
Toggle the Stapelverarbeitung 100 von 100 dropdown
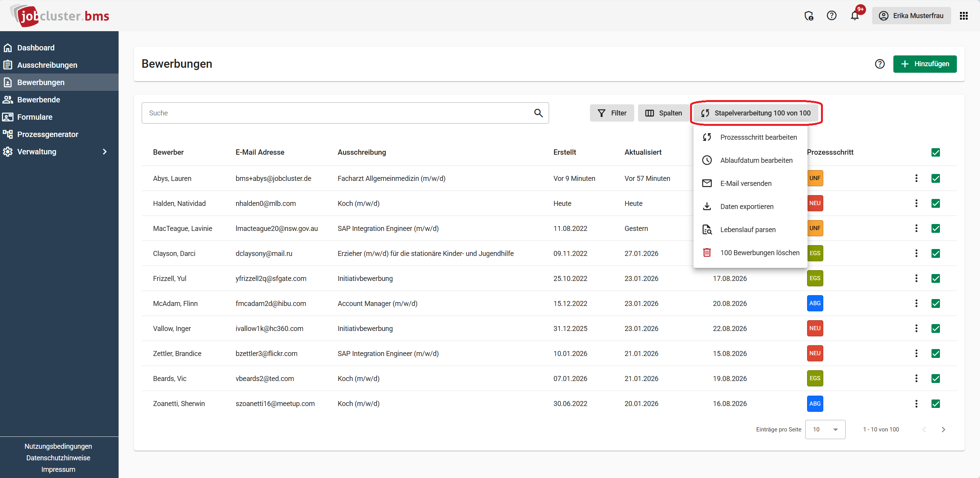click(x=756, y=113)
